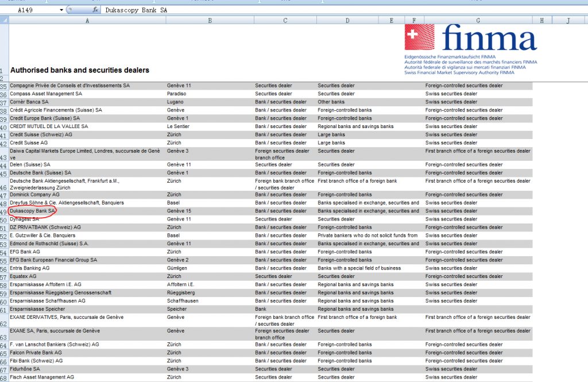588x382 pixels.
Task: Select column F header
Action: coord(415,21)
